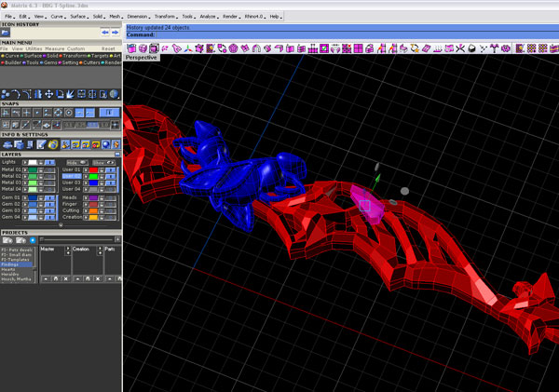Toggle visibility of the Gem 01 layer
The height and width of the screenshot is (392, 559).
pos(50,197)
